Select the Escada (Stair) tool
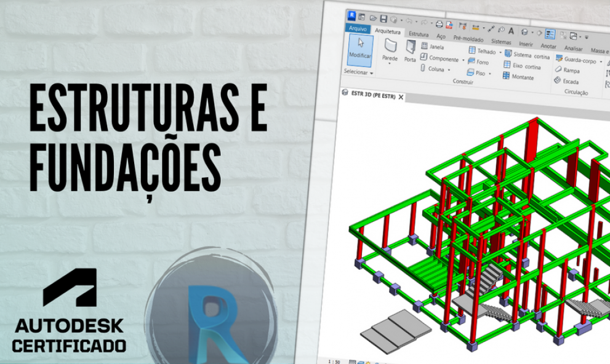 (572, 81)
